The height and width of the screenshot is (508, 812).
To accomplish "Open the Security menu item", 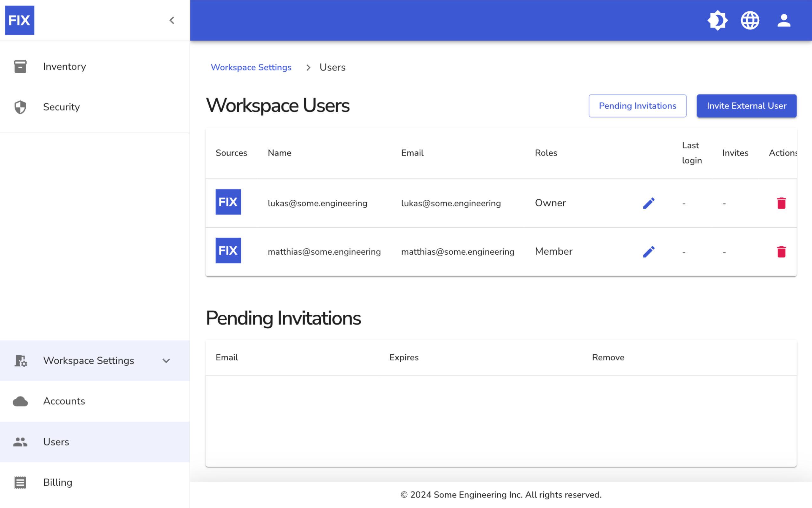I will point(95,107).
